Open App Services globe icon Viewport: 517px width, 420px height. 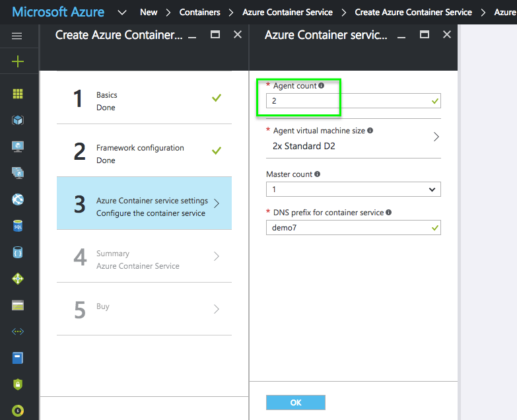click(x=18, y=199)
